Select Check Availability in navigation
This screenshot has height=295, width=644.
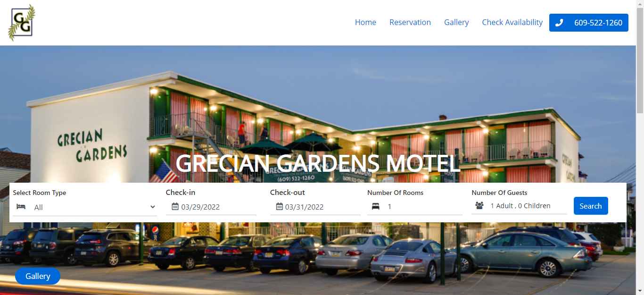512,22
